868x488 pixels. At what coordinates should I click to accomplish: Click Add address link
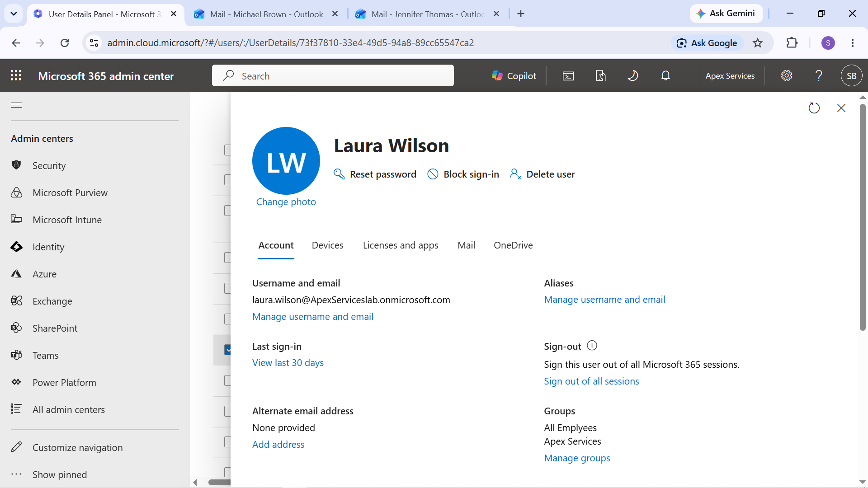coord(278,445)
